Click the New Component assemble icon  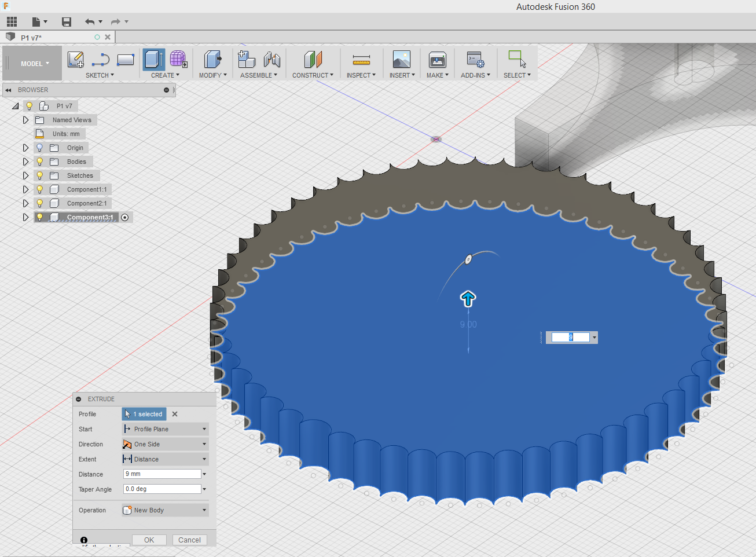[247, 60]
